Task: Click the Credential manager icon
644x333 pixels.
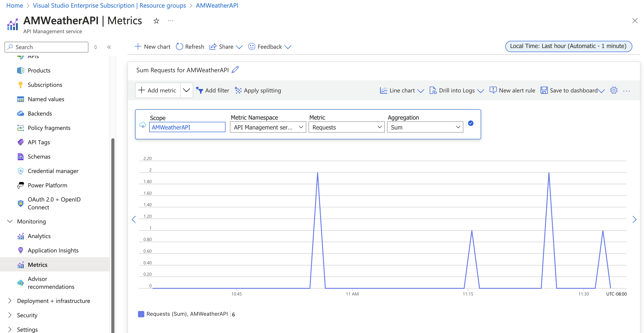Action: [20, 171]
